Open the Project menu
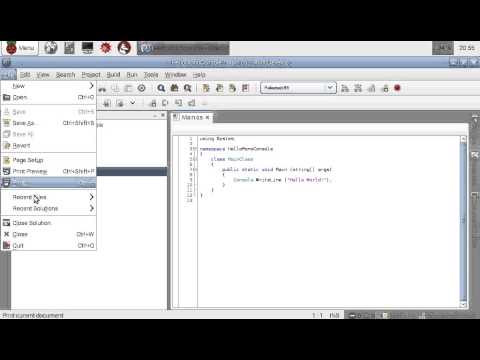Viewport: 480px width, 360px height. click(91, 75)
